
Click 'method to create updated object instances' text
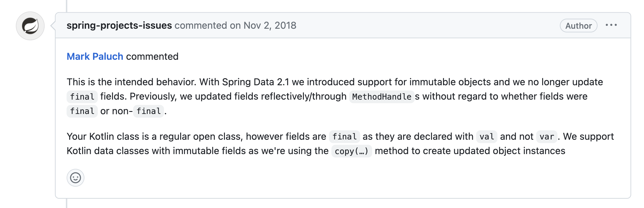470,151
